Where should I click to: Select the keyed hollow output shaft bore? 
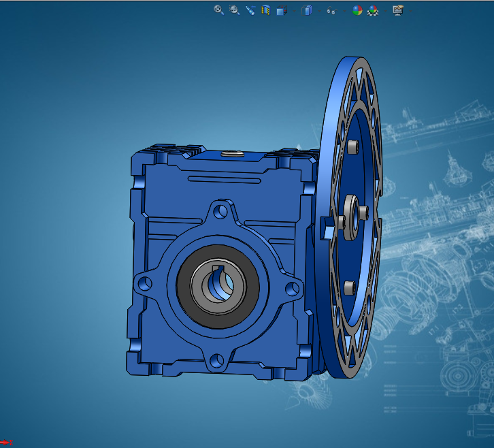218,285
